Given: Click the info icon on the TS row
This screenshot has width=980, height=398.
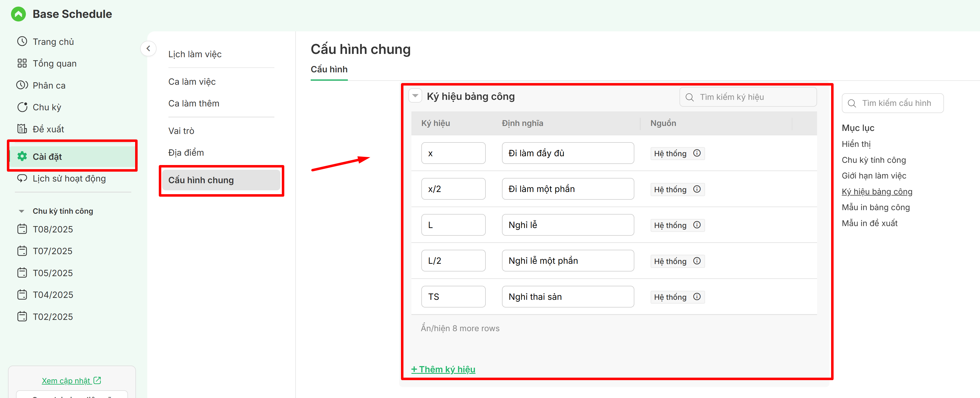Looking at the screenshot, I should (x=697, y=297).
